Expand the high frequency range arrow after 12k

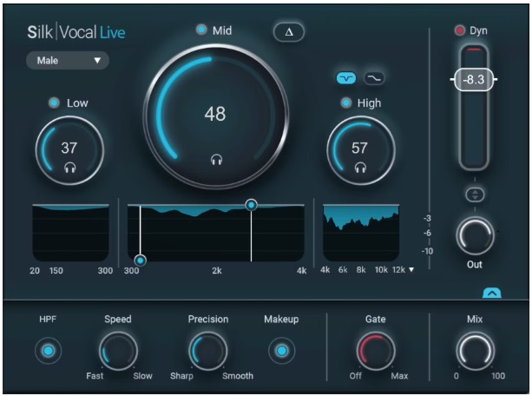click(x=411, y=270)
